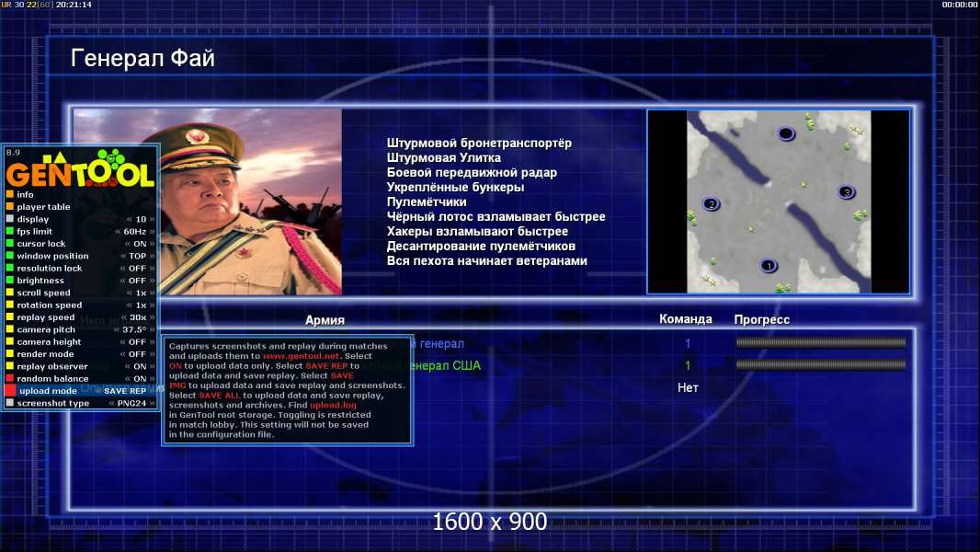Click the 'генерал США' army entry

(447, 366)
